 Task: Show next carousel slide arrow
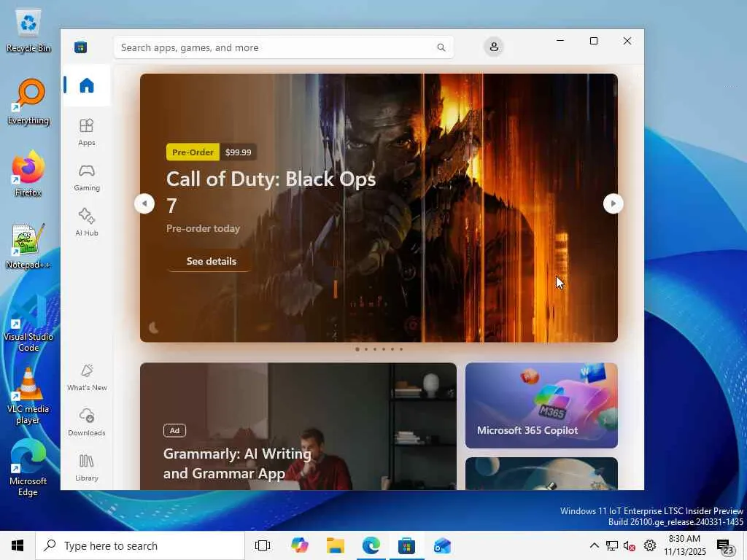(x=613, y=204)
